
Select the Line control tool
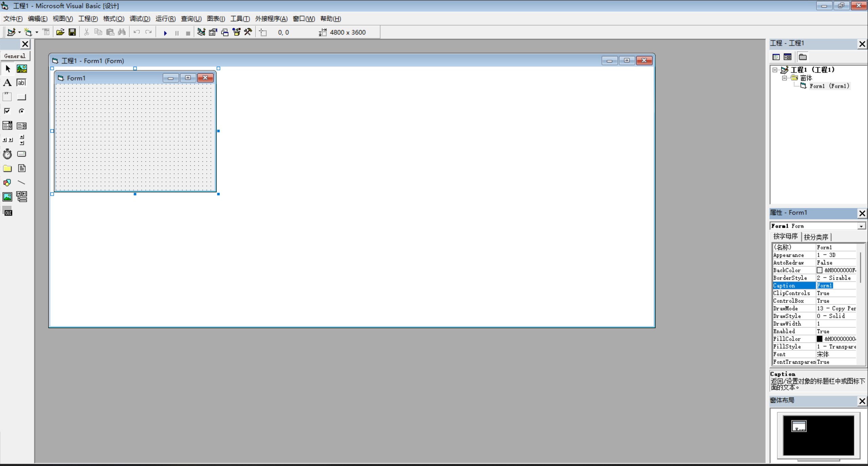point(22,182)
